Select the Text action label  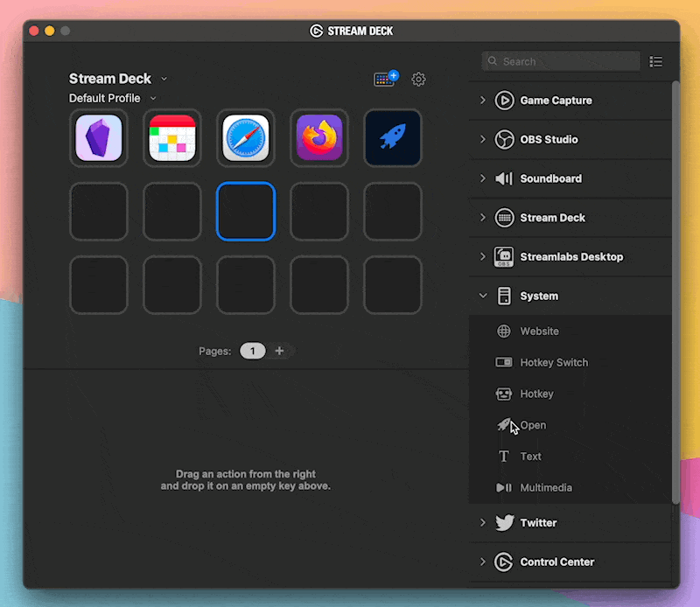(530, 457)
